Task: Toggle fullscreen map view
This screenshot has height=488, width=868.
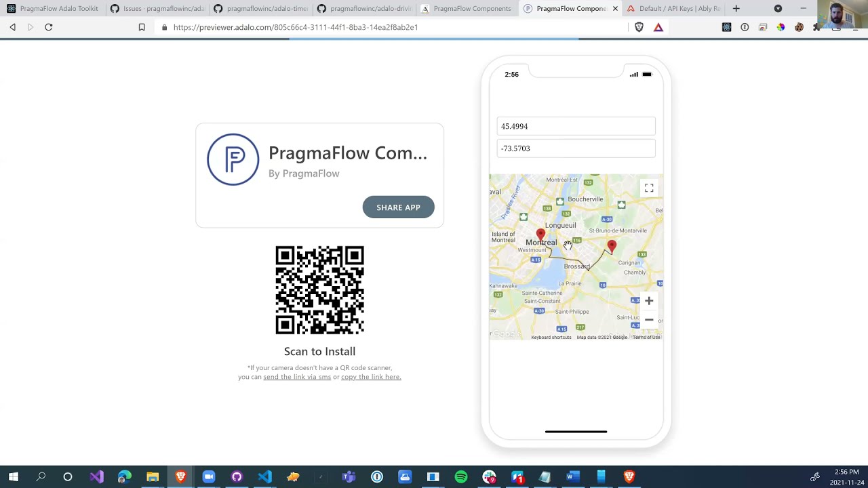Action: coord(649,188)
